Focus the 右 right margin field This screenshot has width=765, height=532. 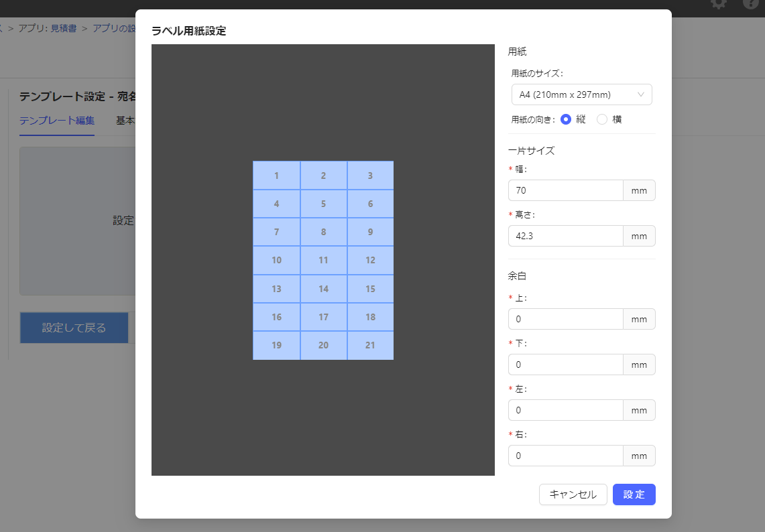pyautogui.click(x=565, y=456)
